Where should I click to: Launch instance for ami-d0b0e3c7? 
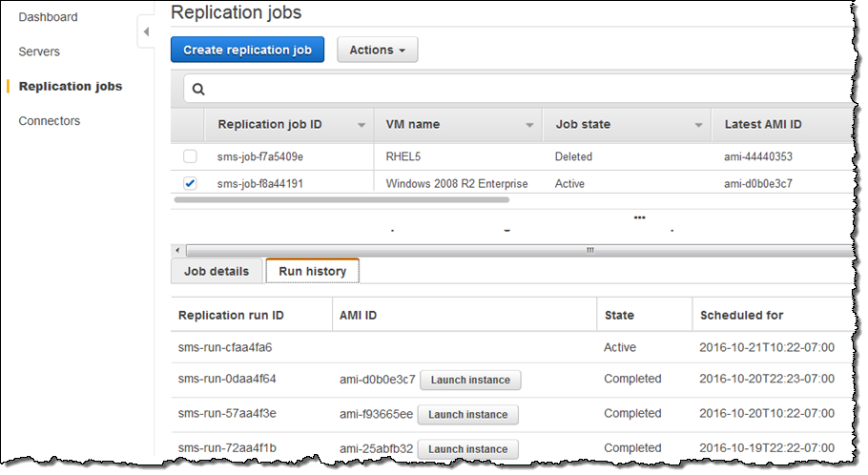(x=469, y=380)
